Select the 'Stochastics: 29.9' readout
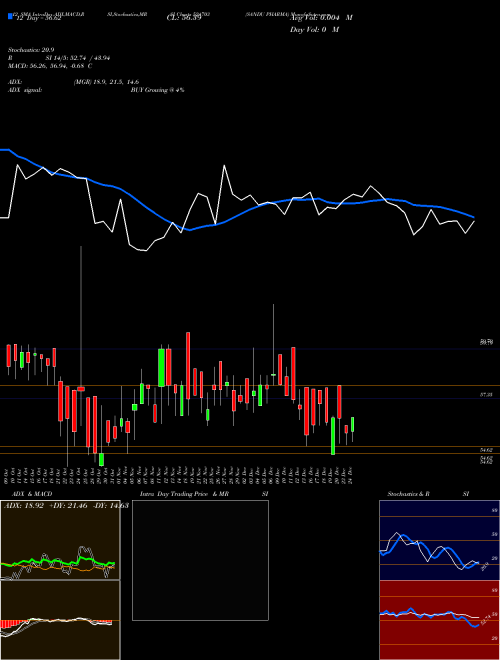 click(31, 50)
